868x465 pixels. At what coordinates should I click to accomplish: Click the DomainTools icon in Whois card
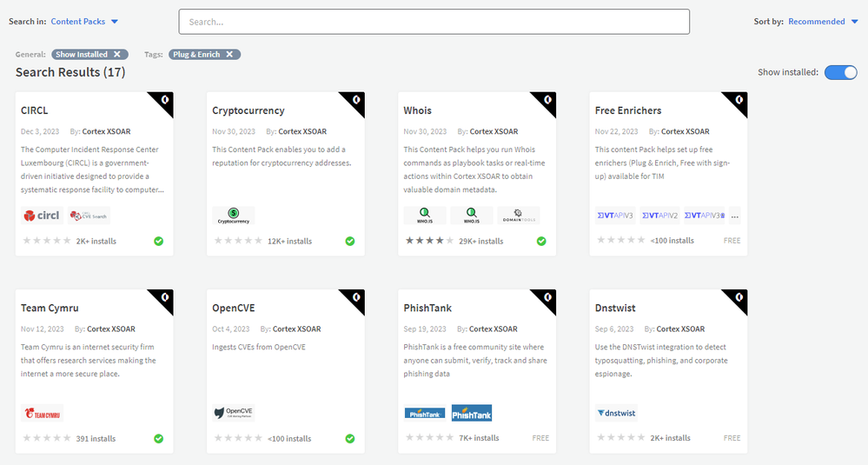(x=518, y=215)
